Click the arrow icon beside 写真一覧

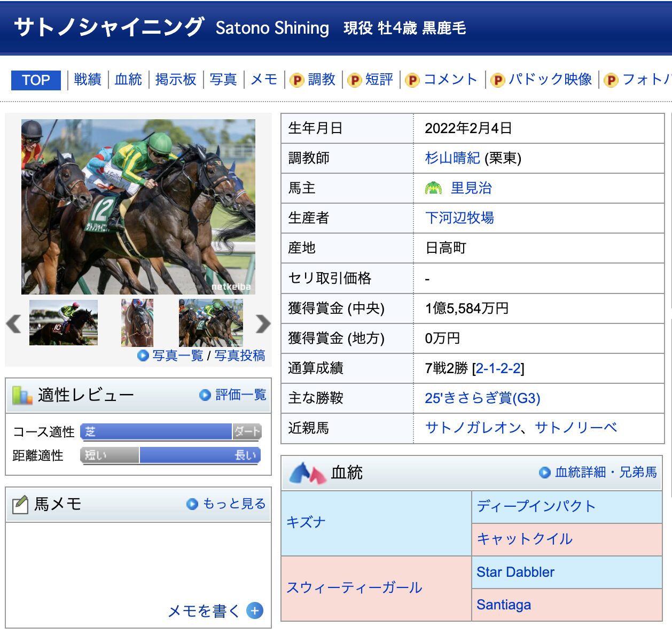(143, 355)
